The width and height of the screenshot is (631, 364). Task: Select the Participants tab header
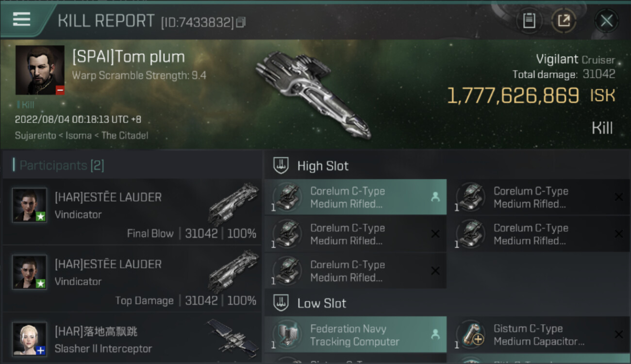(x=62, y=165)
